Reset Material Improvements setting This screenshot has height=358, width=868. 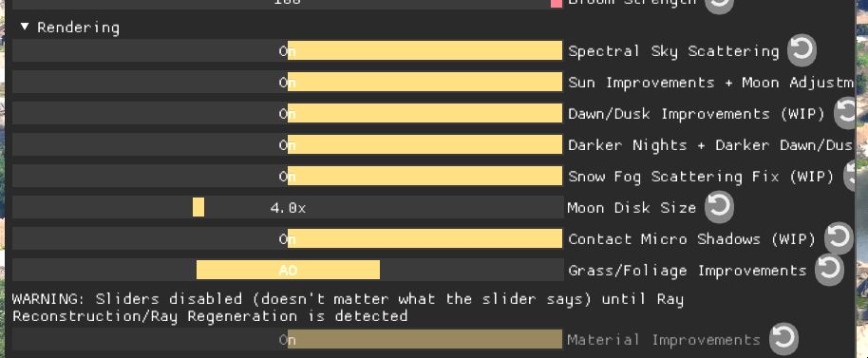(783, 338)
